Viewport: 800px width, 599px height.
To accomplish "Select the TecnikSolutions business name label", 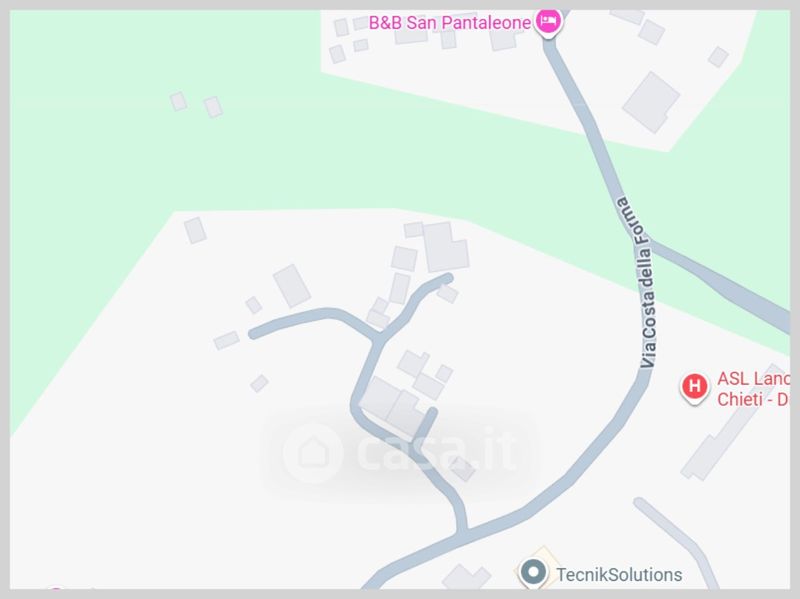I will (x=619, y=575).
